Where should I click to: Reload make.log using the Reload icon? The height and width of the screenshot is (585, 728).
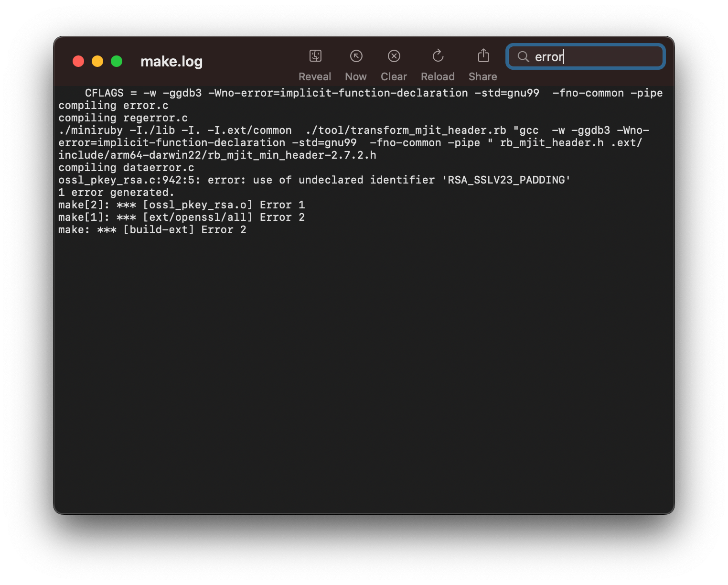(x=438, y=56)
